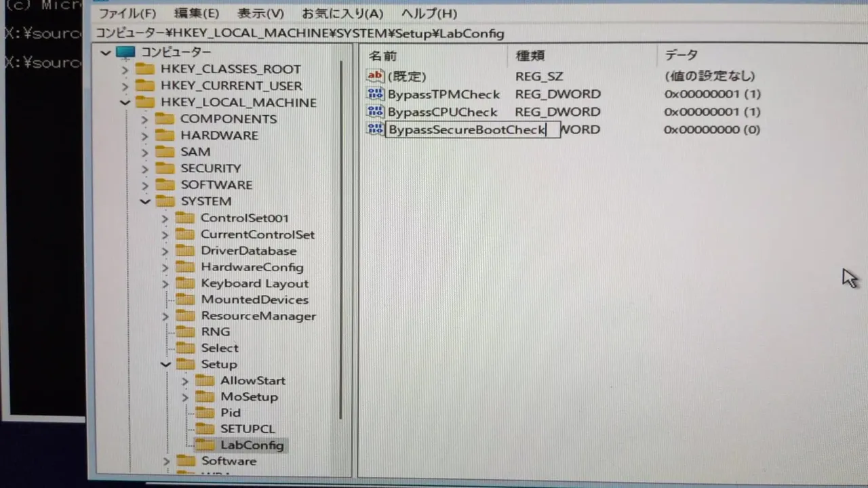
Task: Select the HARDWARE folder icon
Action: tap(165, 135)
